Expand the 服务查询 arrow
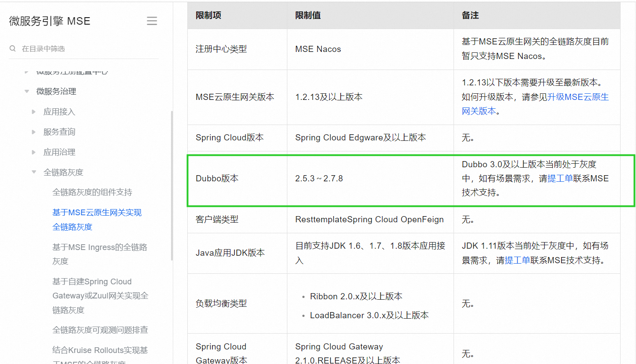Screen dimensions: 636x364 coord(34,132)
